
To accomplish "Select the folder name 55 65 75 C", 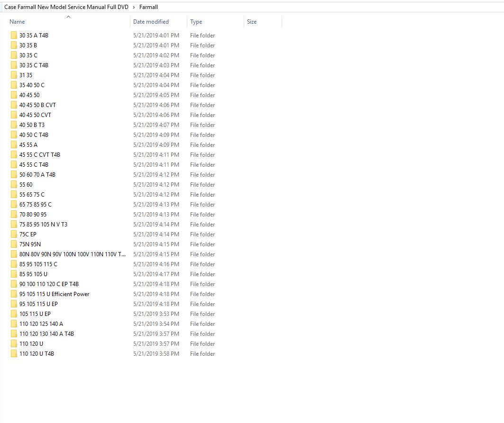I will pos(32,195).
